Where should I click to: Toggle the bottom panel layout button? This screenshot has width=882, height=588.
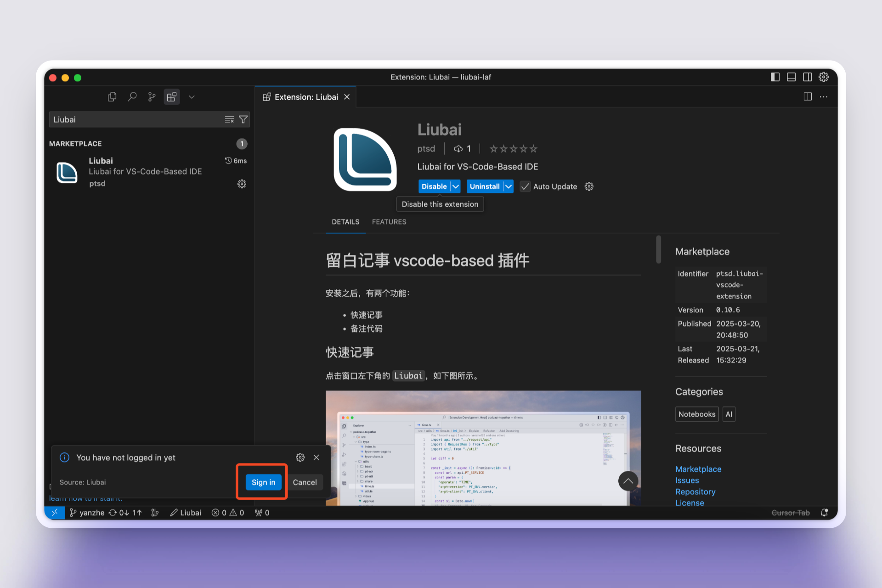tap(791, 77)
